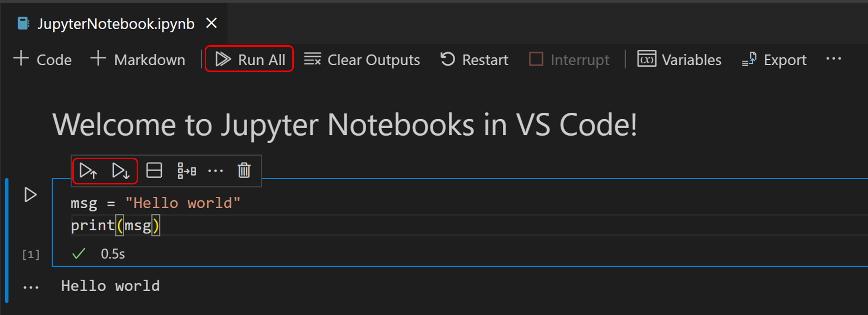Select the Welcome to Jupyter Notebooks heading cell
This screenshot has height=315, width=868.
tap(345, 125)
